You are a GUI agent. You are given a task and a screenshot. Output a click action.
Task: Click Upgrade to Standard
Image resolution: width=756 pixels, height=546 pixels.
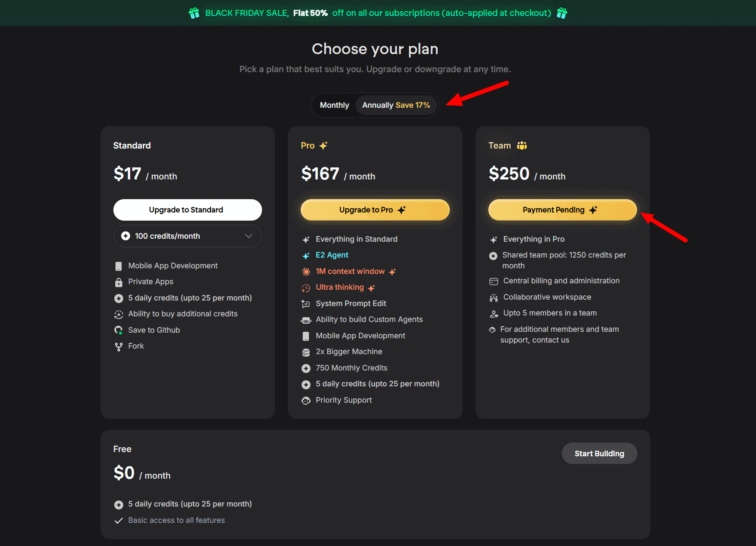point(187,210)
